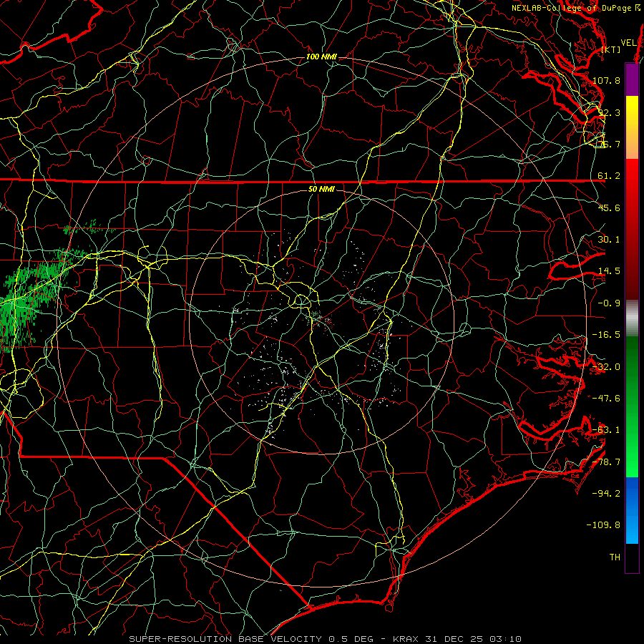Click the -47.6 velocity scale value

tap(606, 399)
